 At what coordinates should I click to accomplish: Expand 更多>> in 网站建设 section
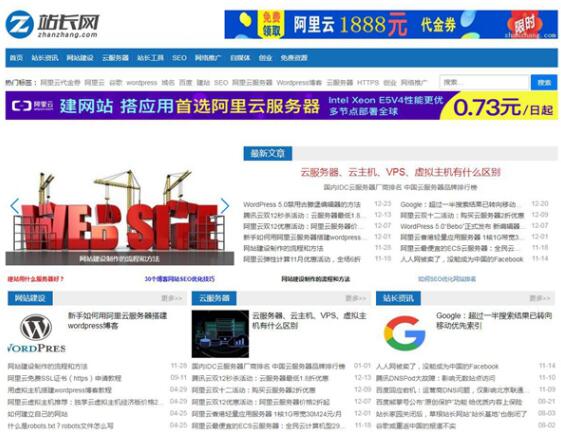point(171,298)
